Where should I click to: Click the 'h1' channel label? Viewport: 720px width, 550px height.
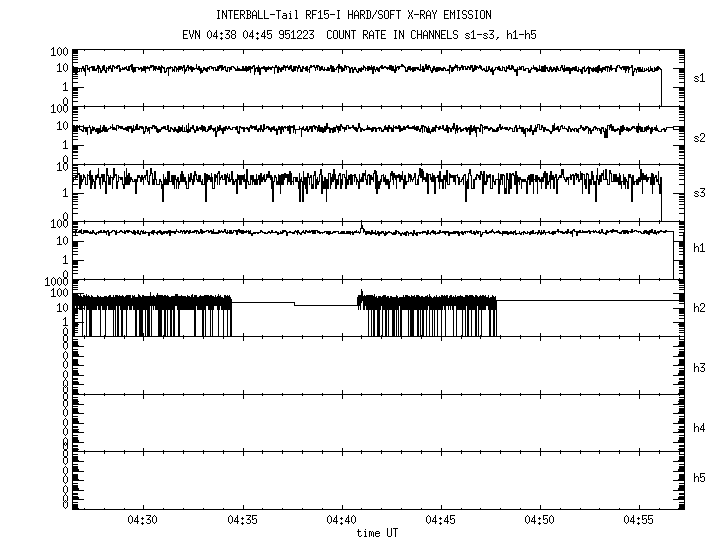699,248
